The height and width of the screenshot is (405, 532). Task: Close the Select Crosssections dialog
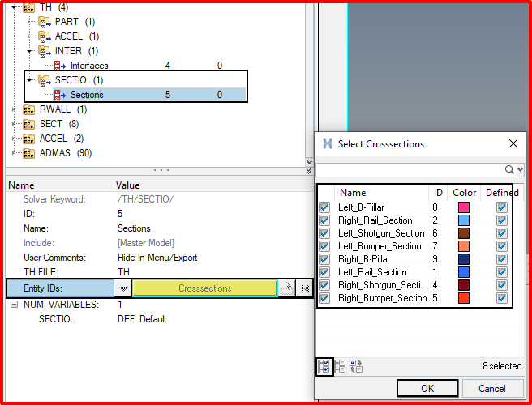(513, 143)
